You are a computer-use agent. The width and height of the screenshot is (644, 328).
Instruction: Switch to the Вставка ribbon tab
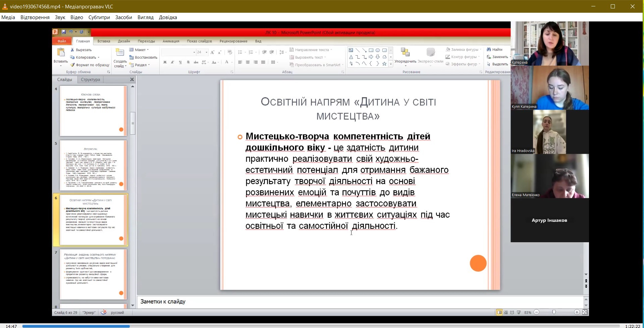104,41
